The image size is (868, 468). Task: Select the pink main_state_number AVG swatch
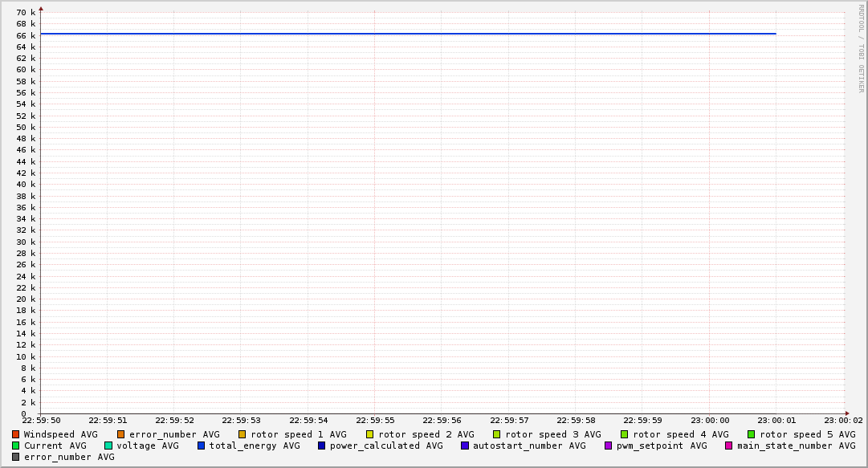pos(729,446)
